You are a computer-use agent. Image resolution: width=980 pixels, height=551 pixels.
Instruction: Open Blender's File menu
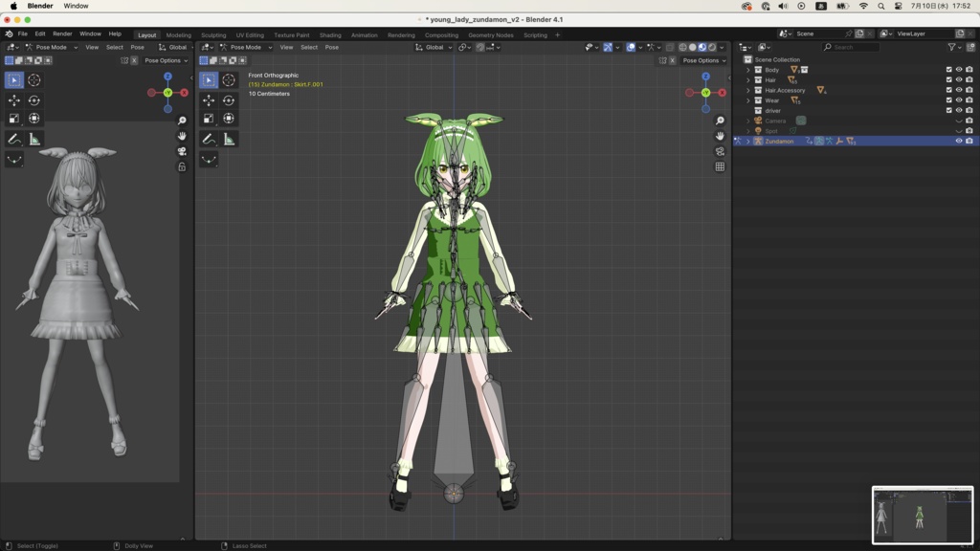pyautogui.click(x=23, y=33)
